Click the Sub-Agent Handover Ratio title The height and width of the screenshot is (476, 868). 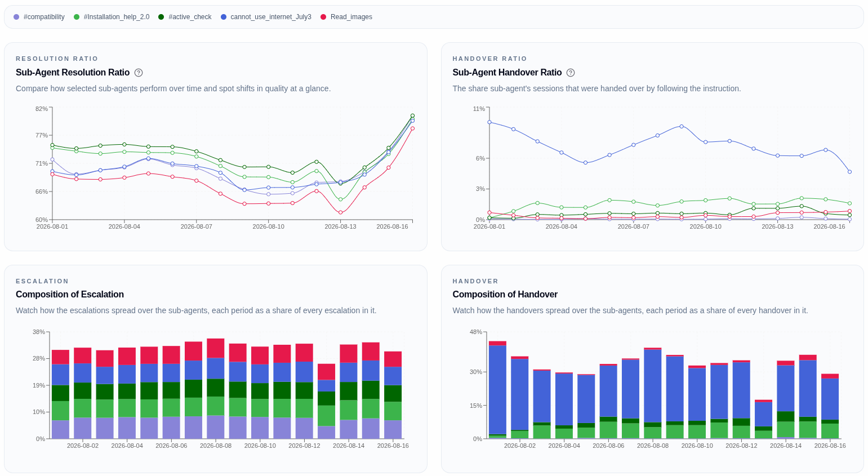[507, 73]
